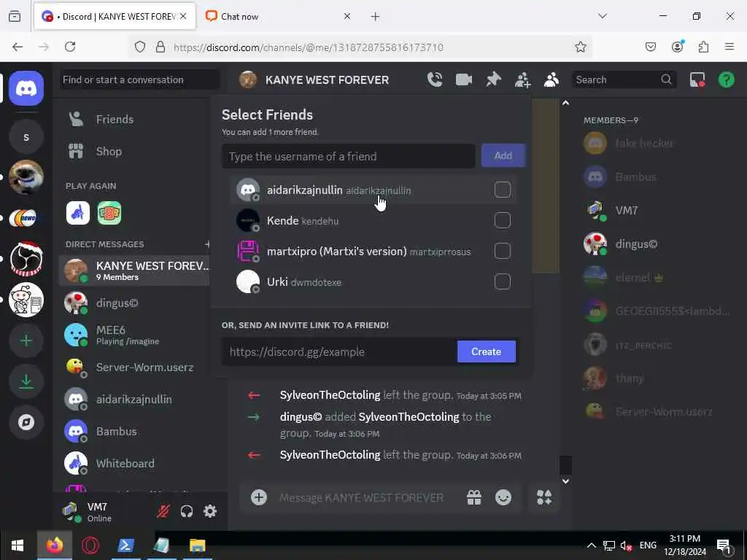Select the KANYE WEST FOREVER group DM
The image size is (747, 560).
click(135, 271)
